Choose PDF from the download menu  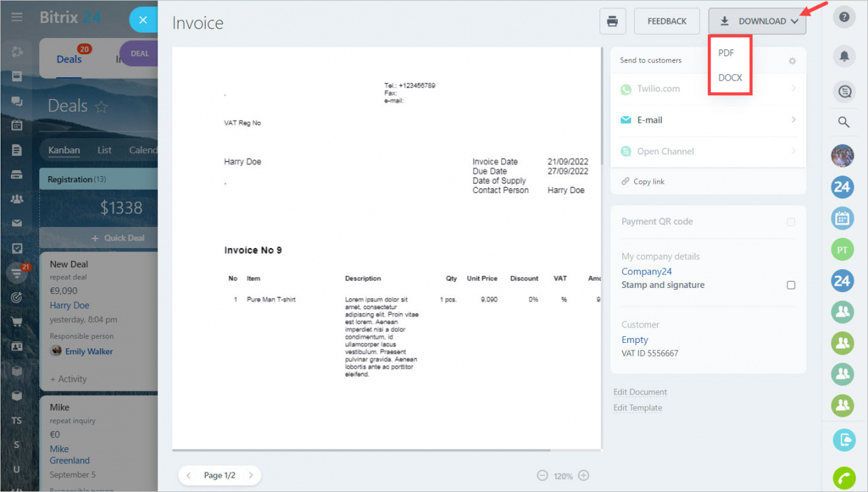[726, 53]
